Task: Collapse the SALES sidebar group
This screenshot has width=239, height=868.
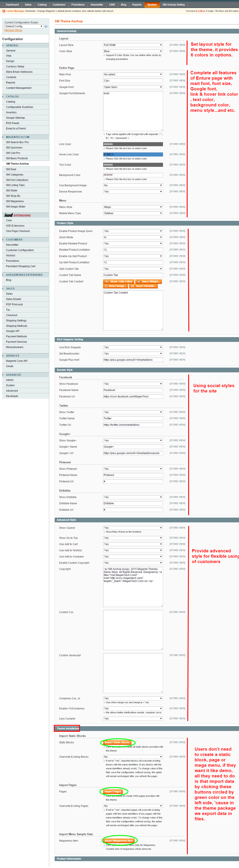Action: pyautogui.click(x=26, y=288)
